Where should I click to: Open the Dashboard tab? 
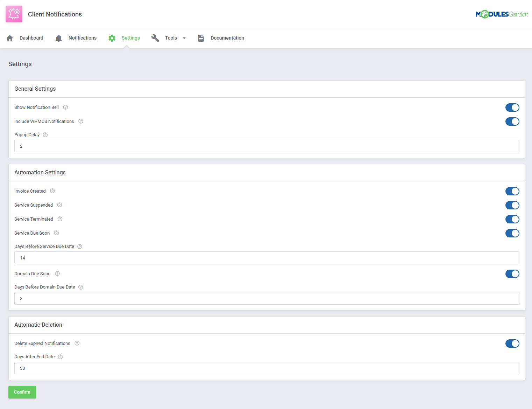(31, 38)
